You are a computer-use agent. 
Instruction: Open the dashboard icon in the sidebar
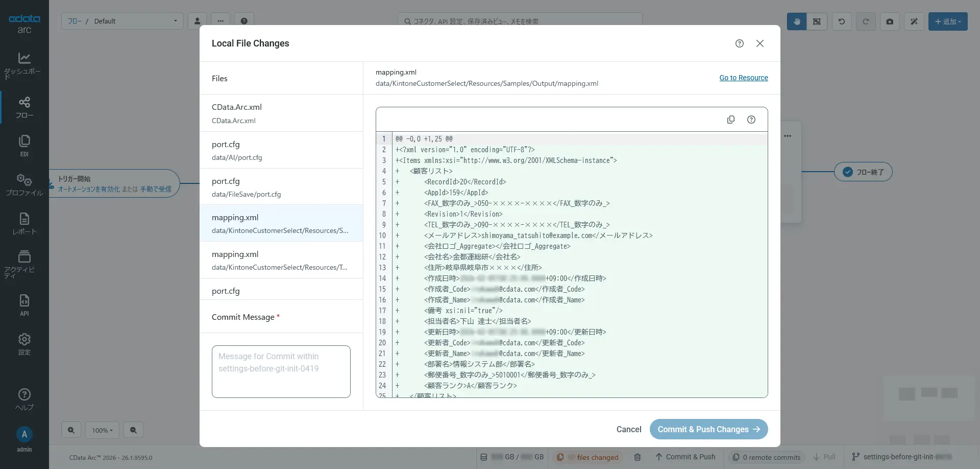point(23,64)
